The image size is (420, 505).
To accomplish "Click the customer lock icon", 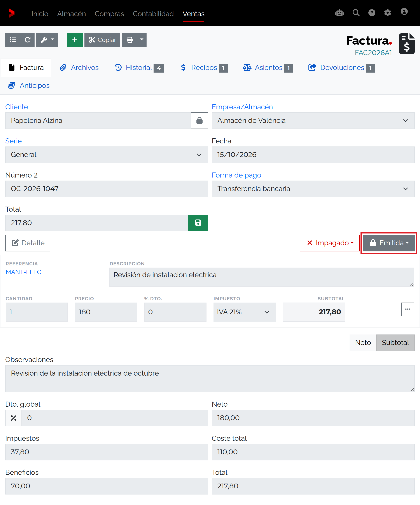I will (199, 120).
